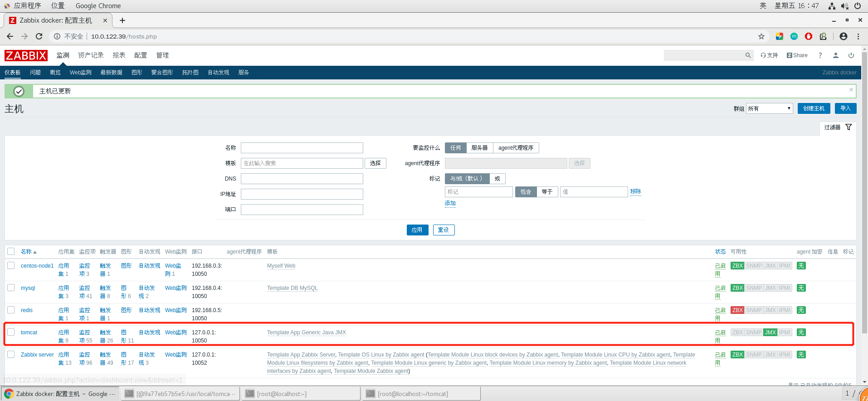Screen dimensions: 868x401
Task: Switch tag evaluation to '或'
Action: tap(497, 179)
